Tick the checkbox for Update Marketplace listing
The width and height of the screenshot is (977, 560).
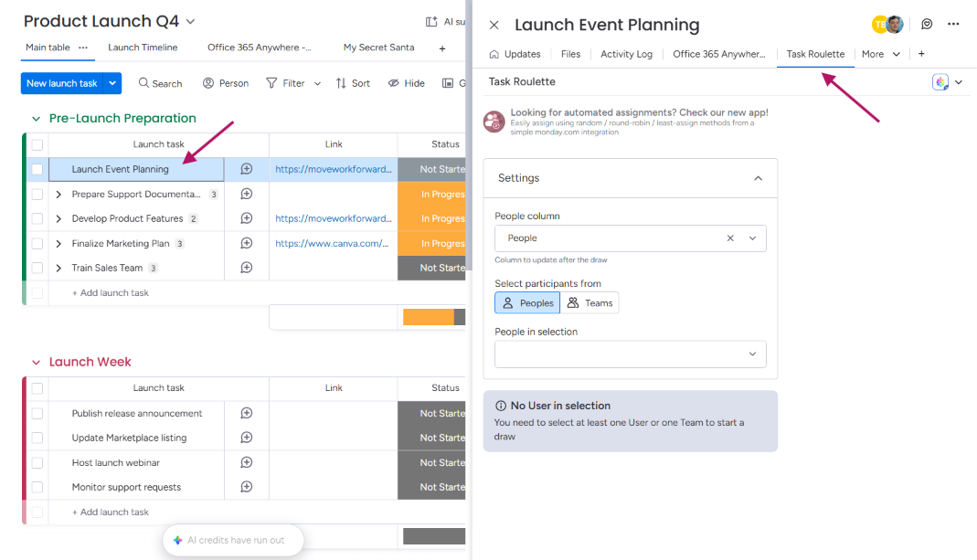pyautogui.click(x=37, y=438)
